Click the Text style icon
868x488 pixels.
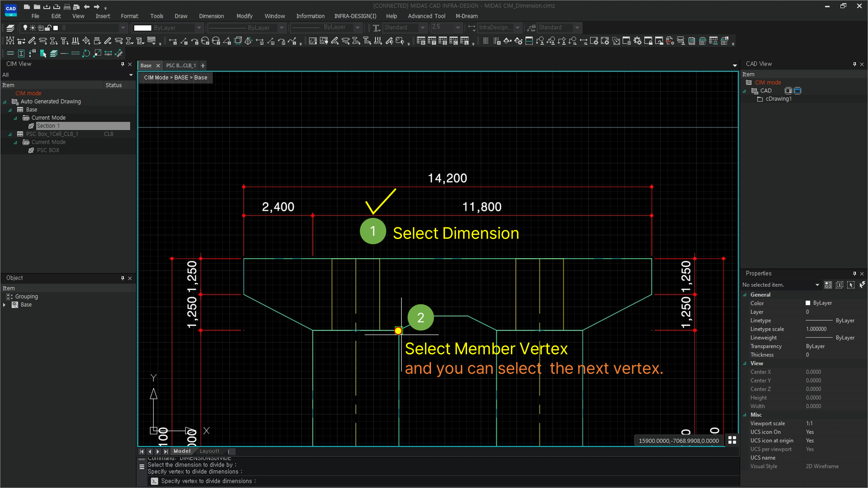pos(376,28)
